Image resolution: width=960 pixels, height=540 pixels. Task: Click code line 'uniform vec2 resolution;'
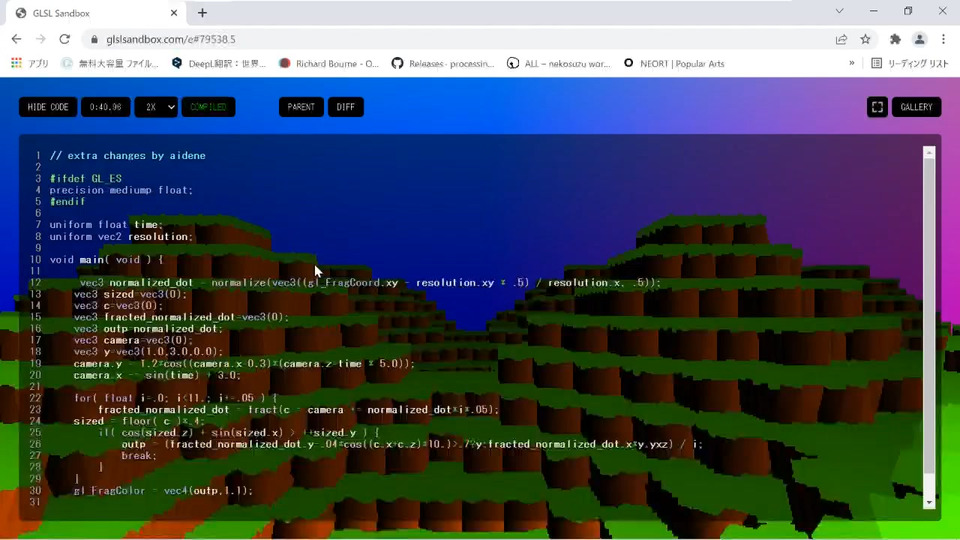[x=121, y=236]
